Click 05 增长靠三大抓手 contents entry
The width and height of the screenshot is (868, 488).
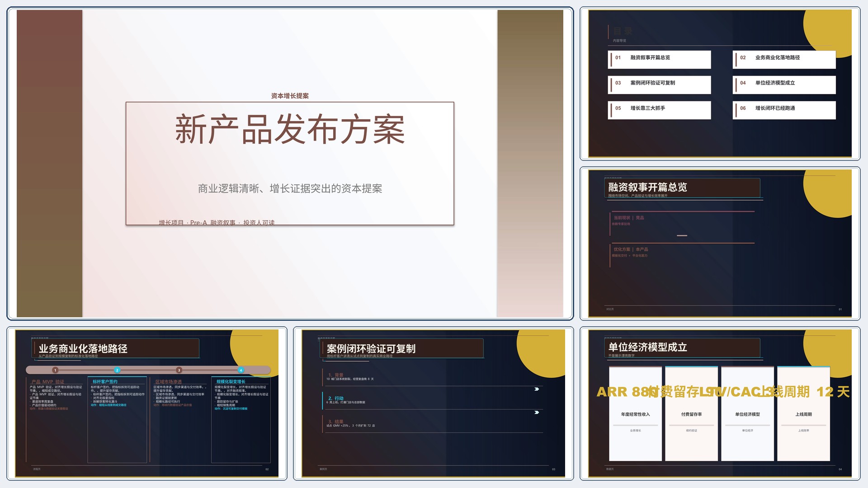coord(660,110)
